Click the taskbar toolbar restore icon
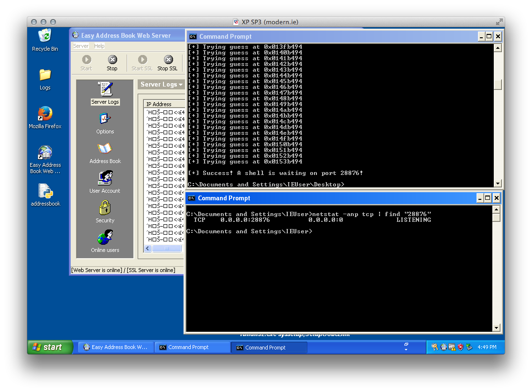This screenshot has height=392, width=532. pos(406,344)
